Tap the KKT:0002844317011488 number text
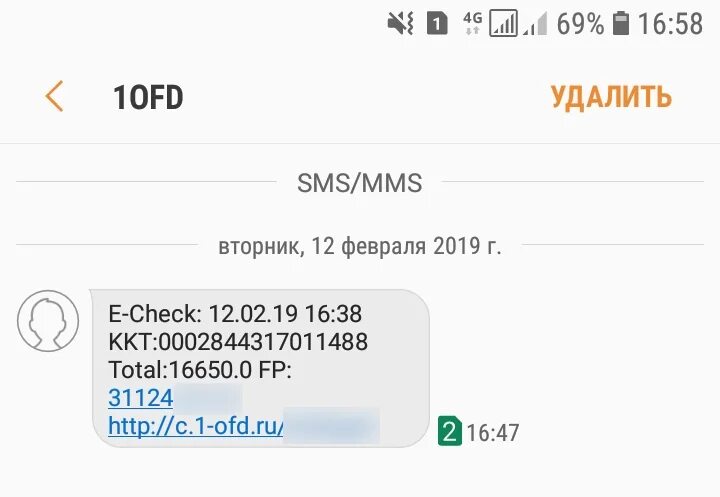This screenshot has width=720, height=497. (238, 342)
